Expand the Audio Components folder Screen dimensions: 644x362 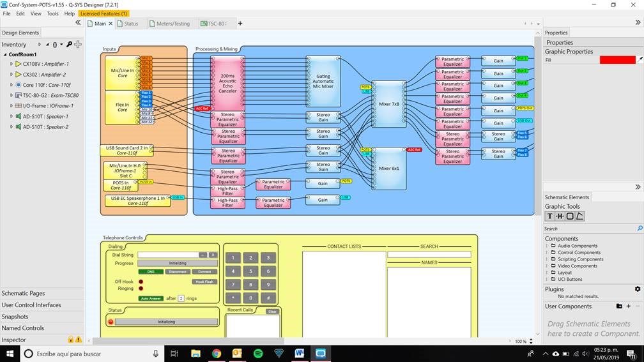pyautogui.click(x=546, y=246)
